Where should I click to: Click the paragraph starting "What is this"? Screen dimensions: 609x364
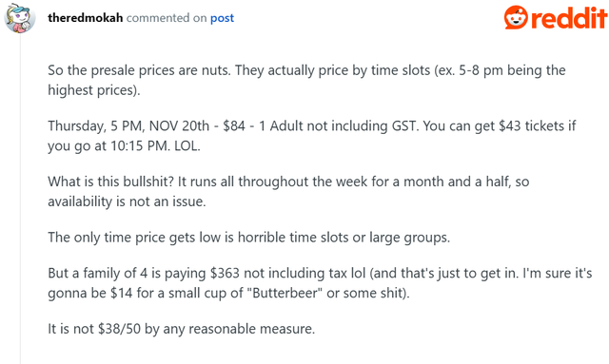click(x=288, y=191)
